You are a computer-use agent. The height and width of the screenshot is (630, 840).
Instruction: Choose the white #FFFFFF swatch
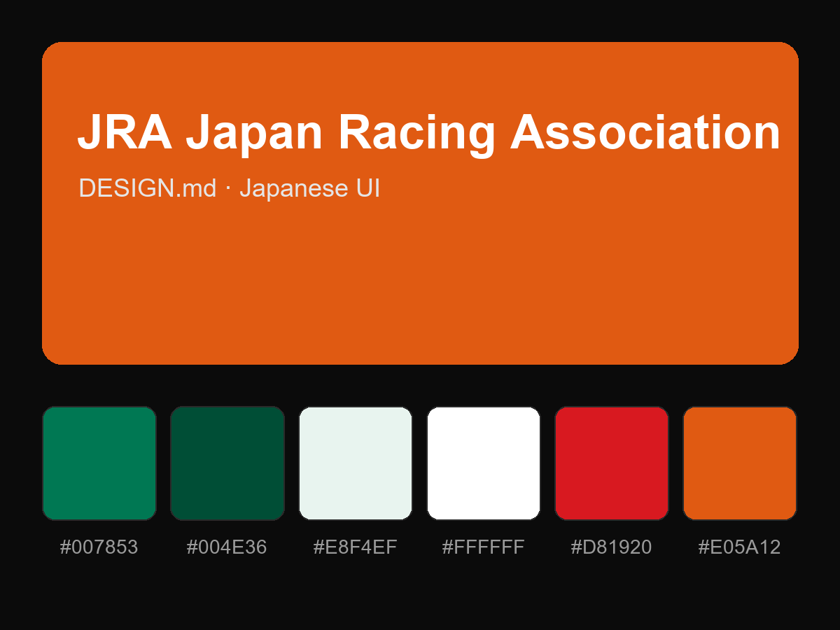coord(484,463)
